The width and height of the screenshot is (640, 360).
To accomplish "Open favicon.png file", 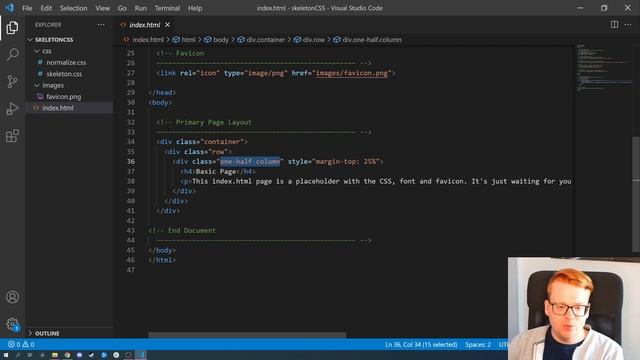I will [64, 97].
